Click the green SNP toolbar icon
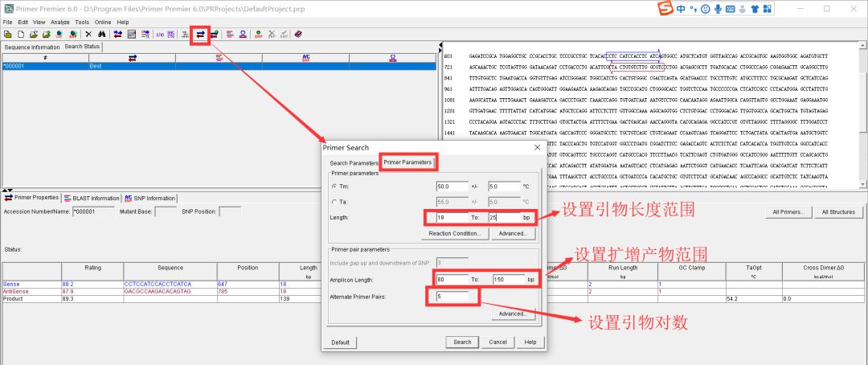The height and width of the screenshot is (365, 868). pyautogui.click(x=258, y=35)
